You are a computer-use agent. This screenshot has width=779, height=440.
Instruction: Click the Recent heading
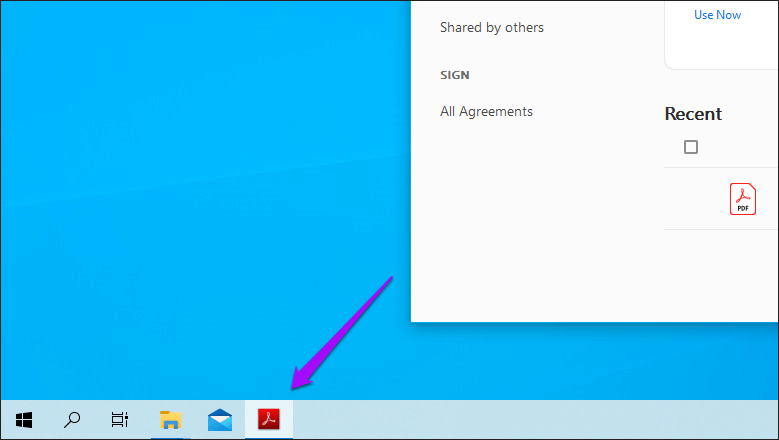click(693, 114)
